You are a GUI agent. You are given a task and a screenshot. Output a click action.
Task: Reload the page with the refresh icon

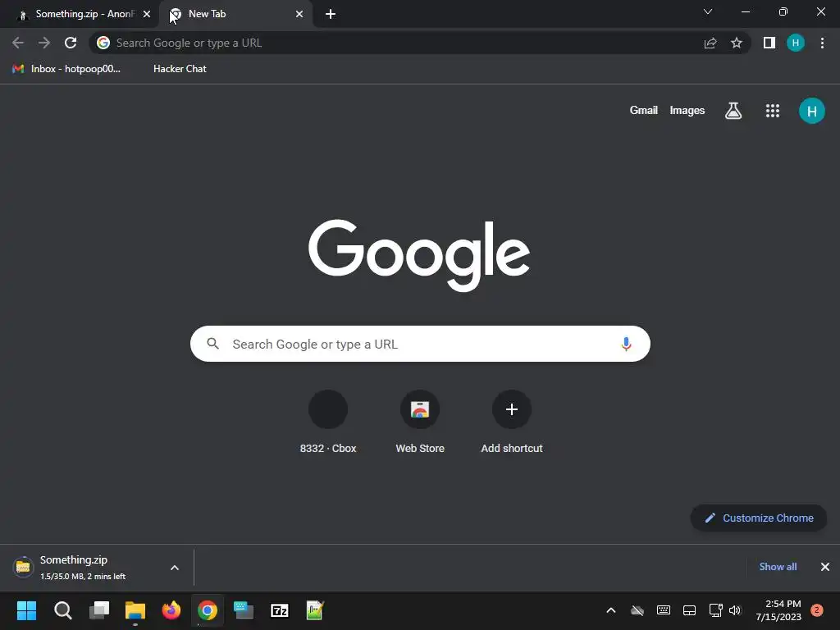coord(71,43)
